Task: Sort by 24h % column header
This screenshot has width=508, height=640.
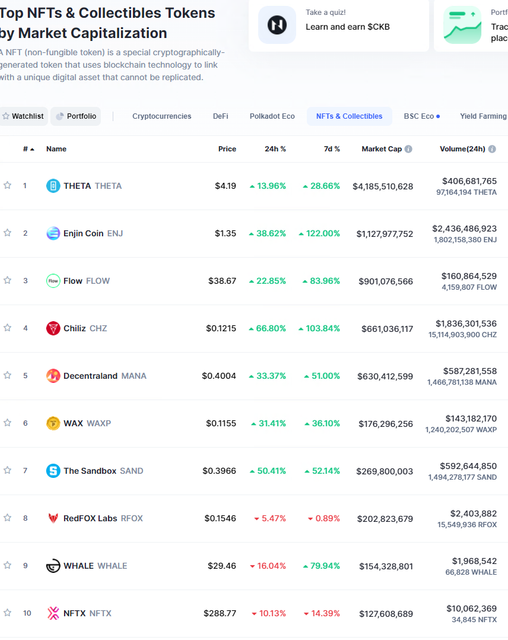Action: pyautogui.click(x=275, y=149)
